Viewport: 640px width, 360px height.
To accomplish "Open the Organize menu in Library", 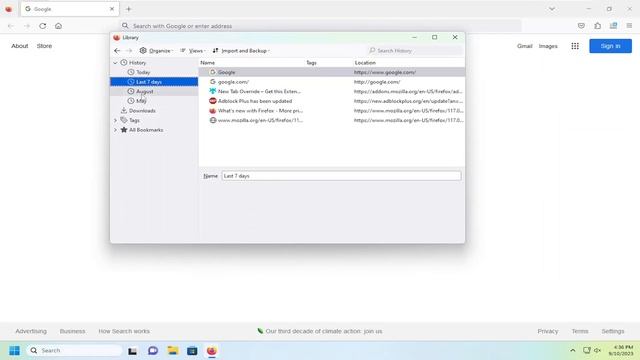I will [156, 51].
